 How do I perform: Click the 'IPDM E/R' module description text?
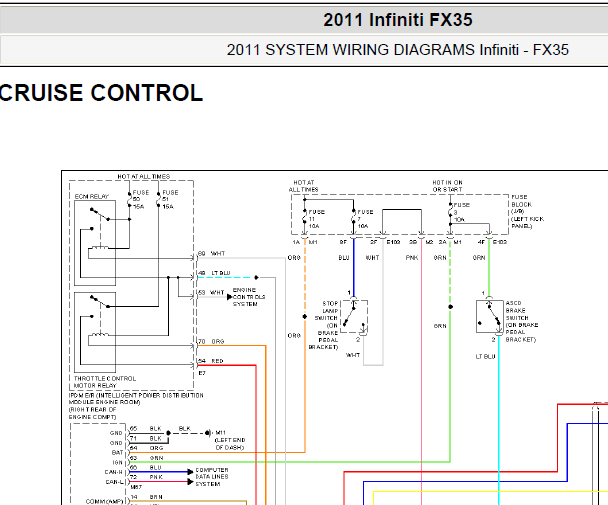click(x=136, y=406)
